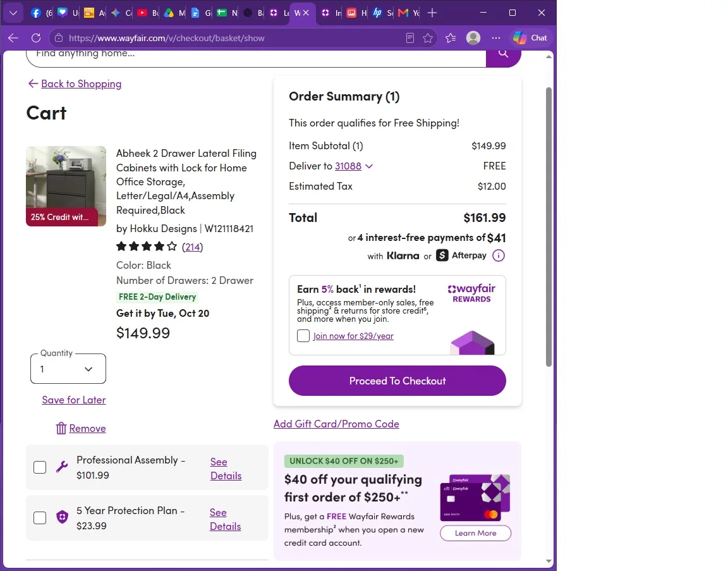Screen dimensions: 728x571
Task: Open Copilot Chat
Action: point(530,38)
